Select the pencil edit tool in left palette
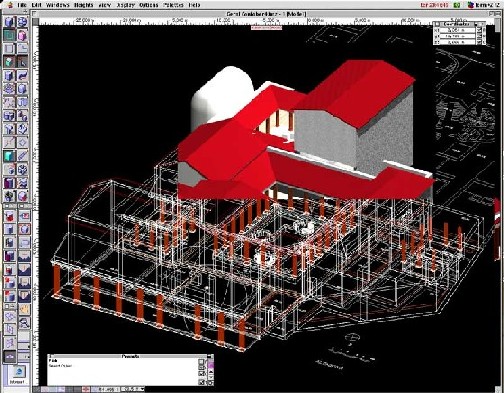 coord(22,156)
